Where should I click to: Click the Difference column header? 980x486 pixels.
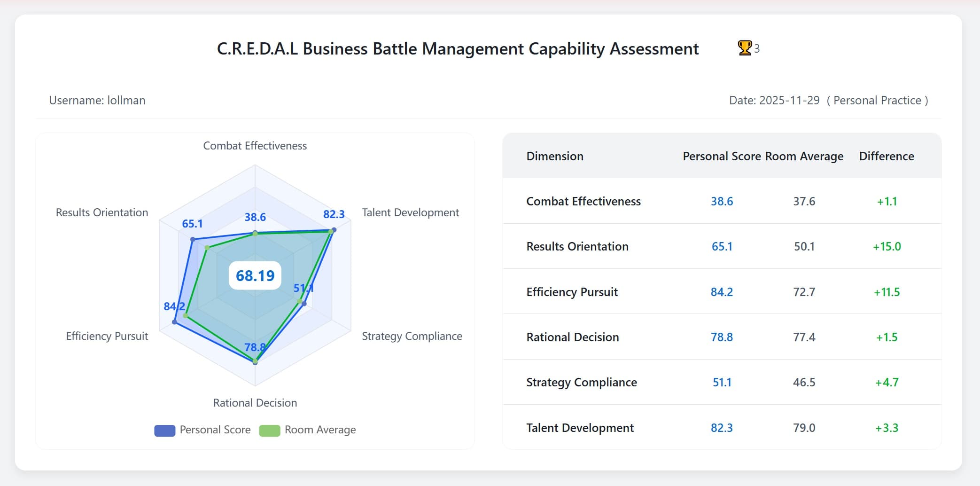point(887,156)
